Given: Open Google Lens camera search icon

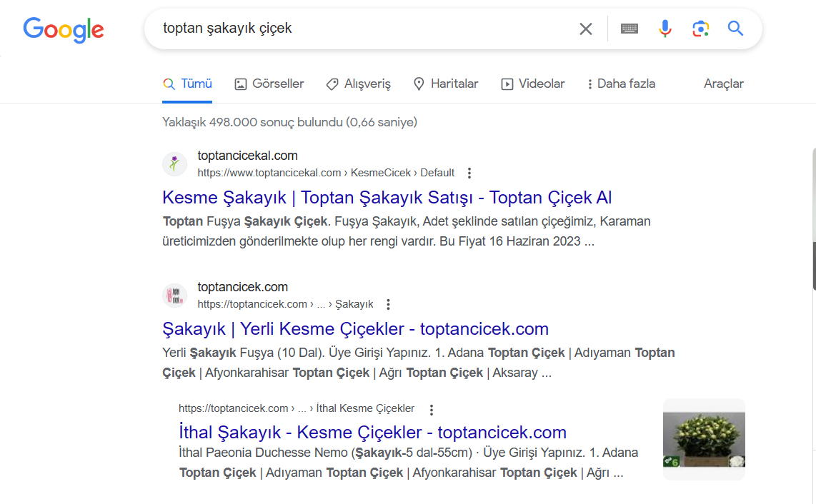Looking at the screenshot, I should 700,29.
